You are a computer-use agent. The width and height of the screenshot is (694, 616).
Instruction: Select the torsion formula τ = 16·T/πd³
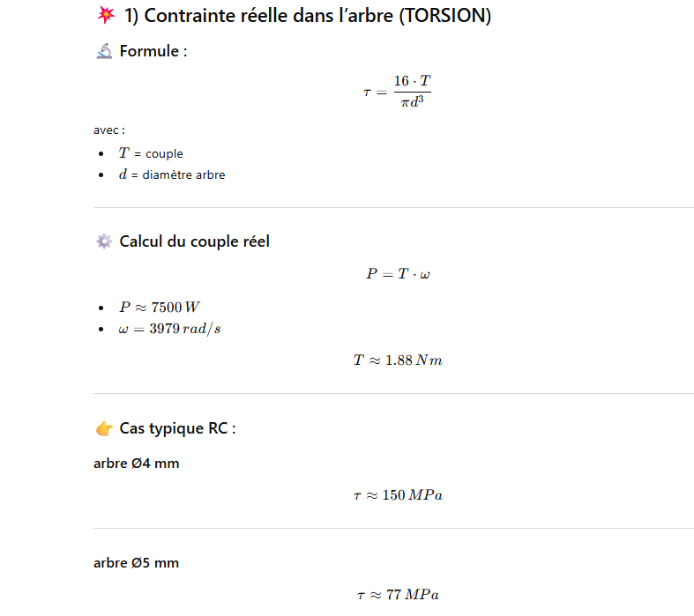pos(397,93)
